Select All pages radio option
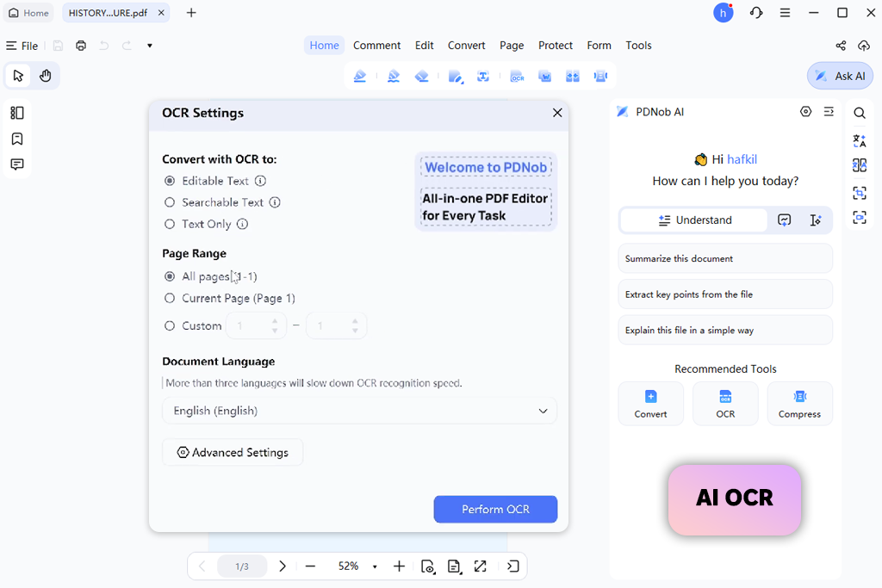882x588 pixels. (170, 276)
